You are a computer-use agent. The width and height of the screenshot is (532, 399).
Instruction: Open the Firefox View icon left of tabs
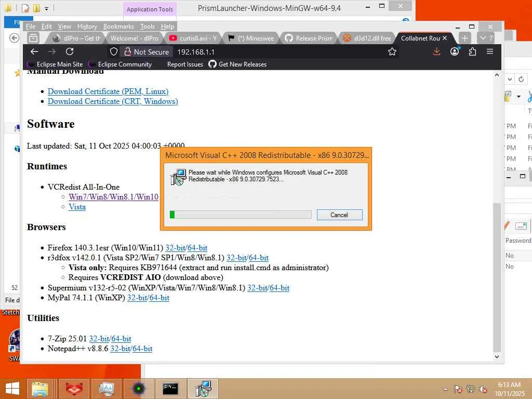tap(33, 38)
